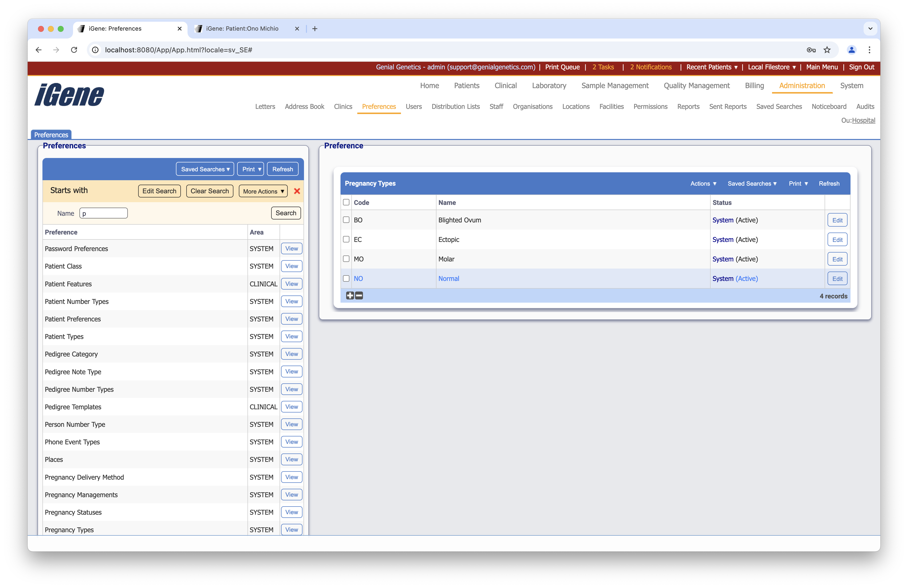The width and height of the screenshot is (908, 588).
Task: Open browser three-dot menu
Action: point(869,50)
